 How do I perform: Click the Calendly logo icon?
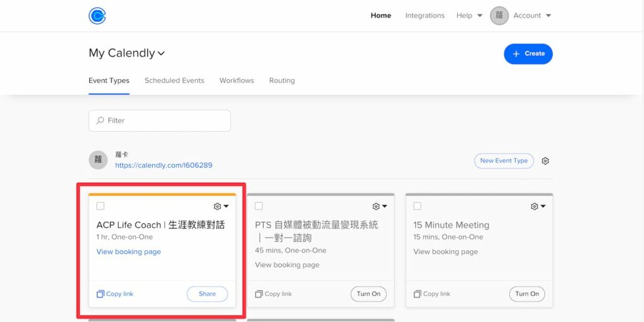(x=97, y=16)
